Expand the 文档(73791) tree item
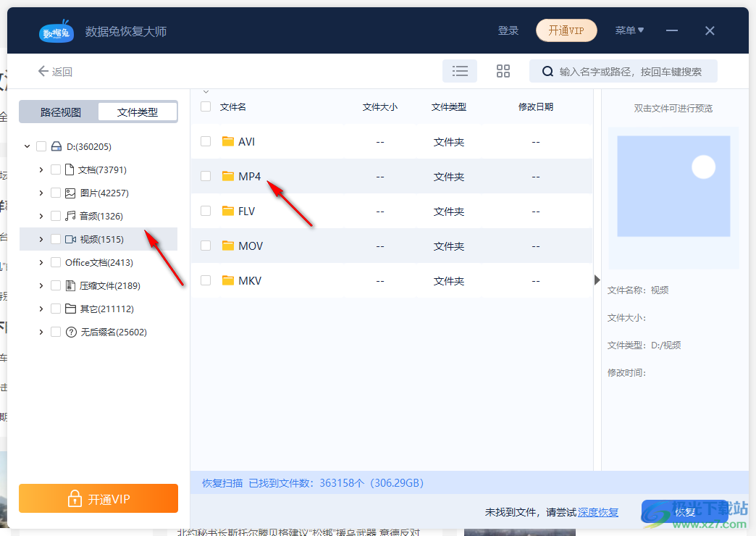 point(41,169)
